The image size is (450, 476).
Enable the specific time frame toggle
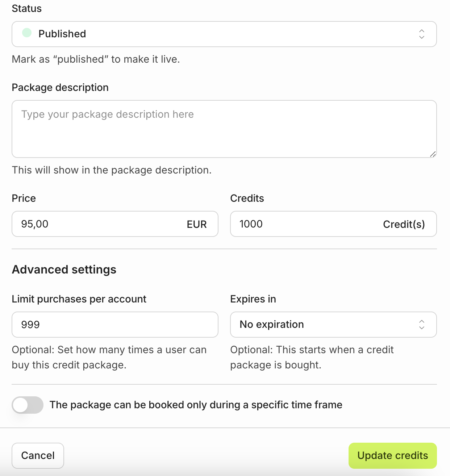point(28,405)
